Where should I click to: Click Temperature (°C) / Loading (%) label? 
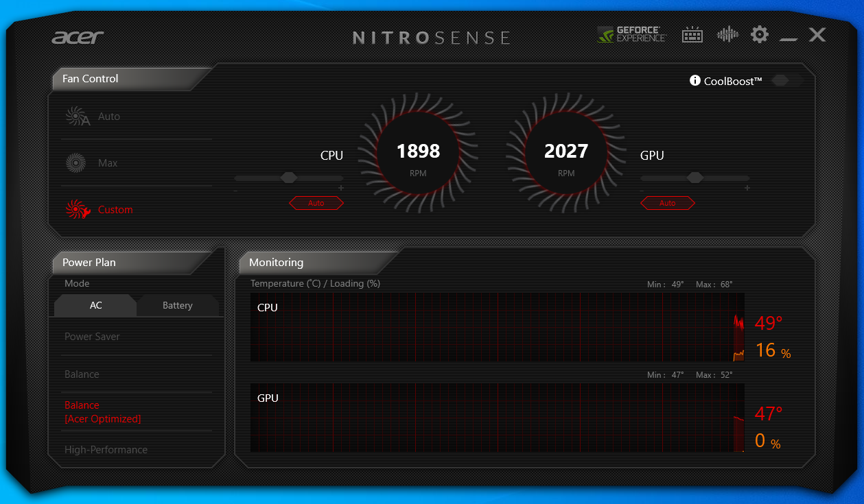[x=315, y=284]
